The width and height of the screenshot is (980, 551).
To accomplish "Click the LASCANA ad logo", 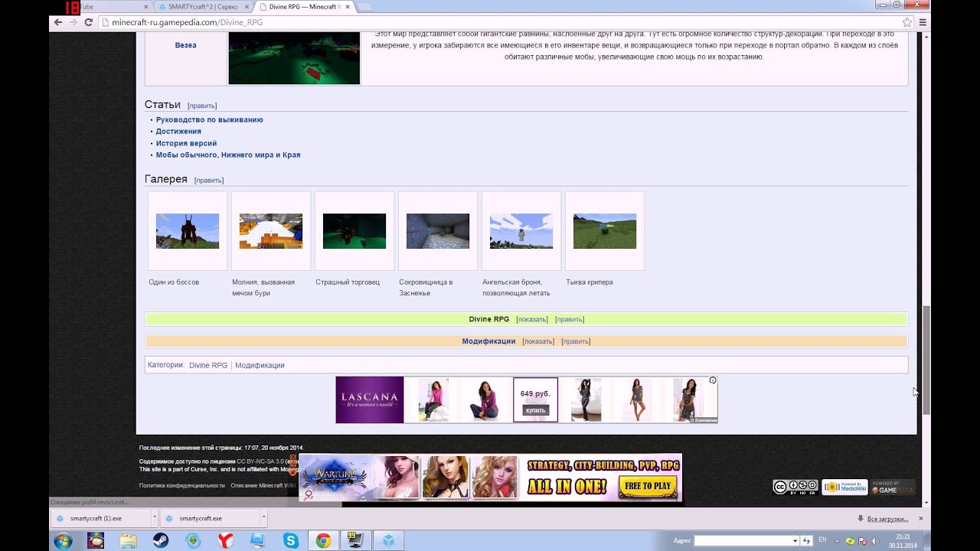I will coord(370,399).
